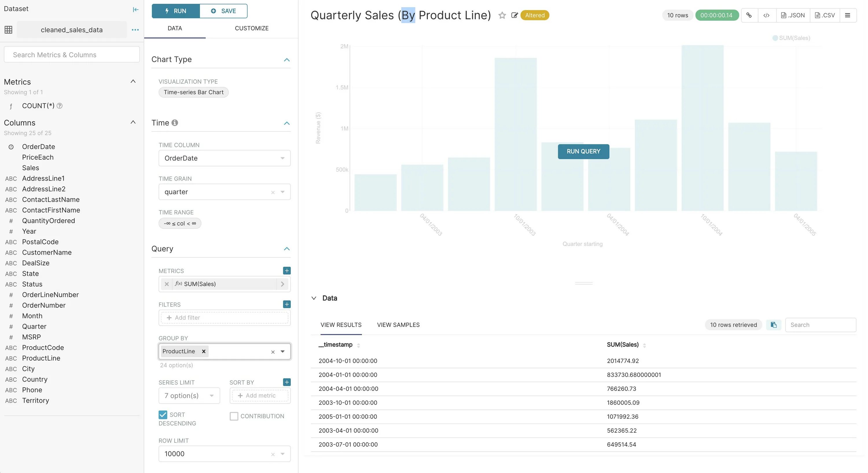
Task: Click the Save button
Action: pos(223,11)
